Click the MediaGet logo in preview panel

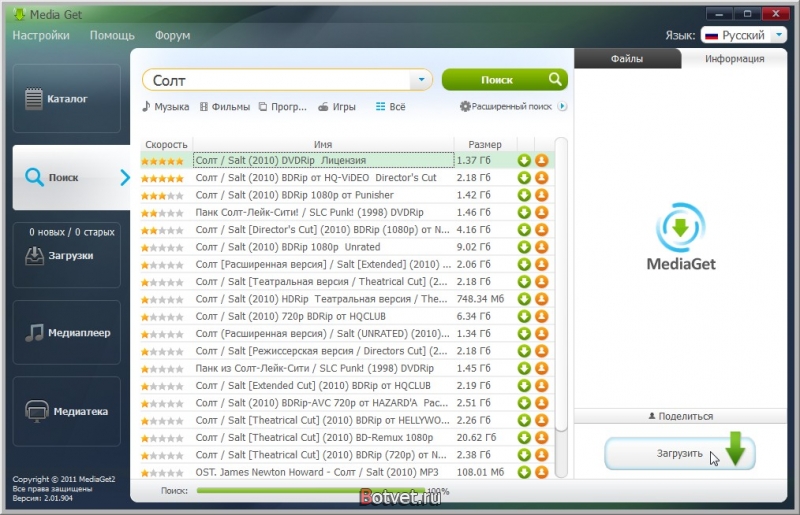coord(681,236)
